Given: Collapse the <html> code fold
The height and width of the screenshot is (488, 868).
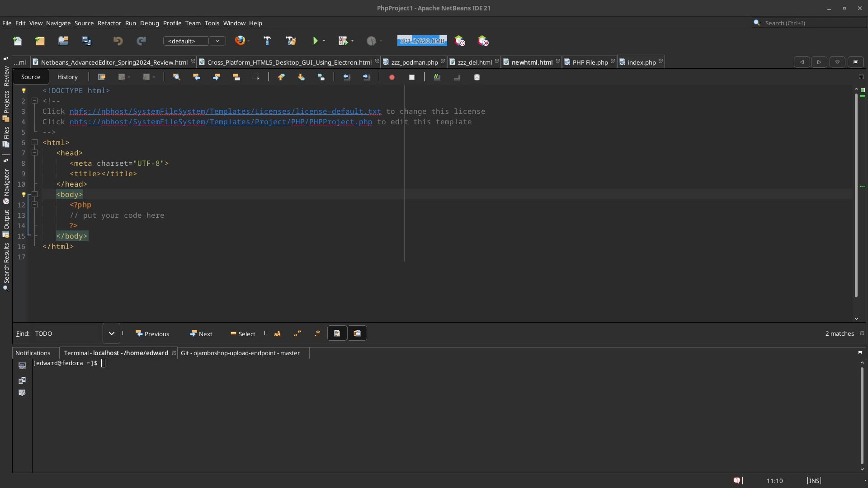Looking at the screenshot, I should [x=35, y=142].
